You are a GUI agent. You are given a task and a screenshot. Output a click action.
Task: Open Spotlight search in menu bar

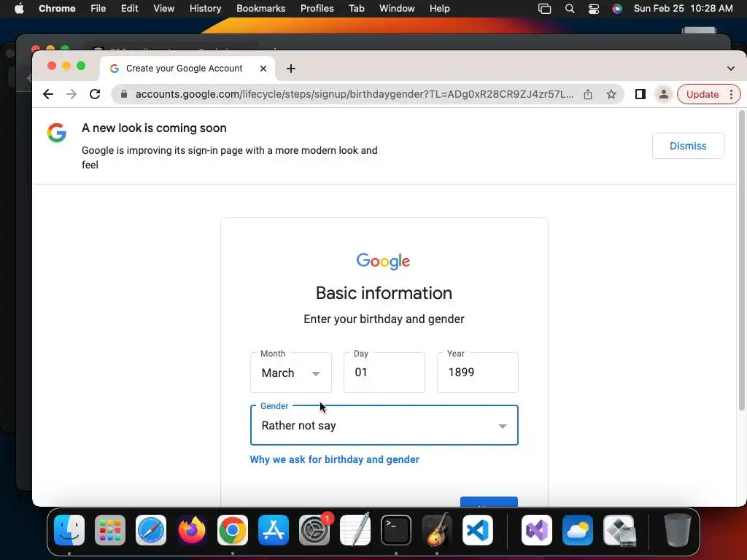569,9
